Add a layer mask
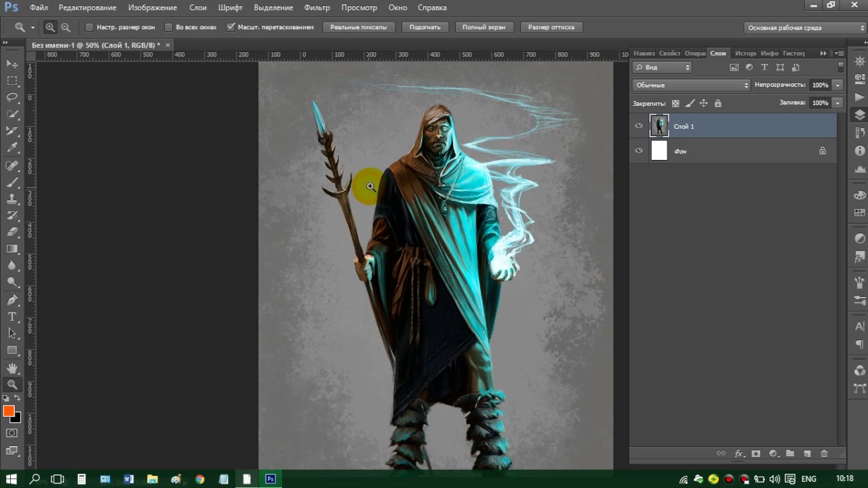Viewport: 868px width, 488px height. (x=756, y=453)
